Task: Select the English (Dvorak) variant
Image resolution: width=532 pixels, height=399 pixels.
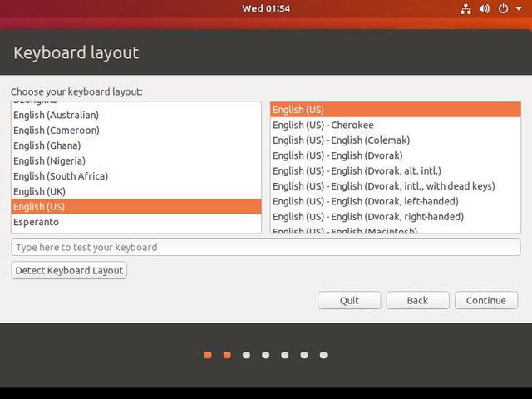Action: point(396,155)
